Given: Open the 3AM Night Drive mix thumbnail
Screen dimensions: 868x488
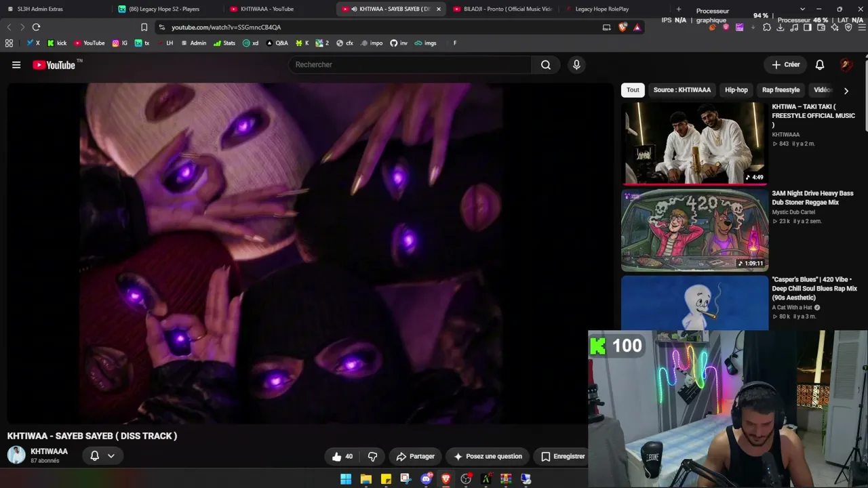Looking at the screenshot, I should tap(694, 230).
